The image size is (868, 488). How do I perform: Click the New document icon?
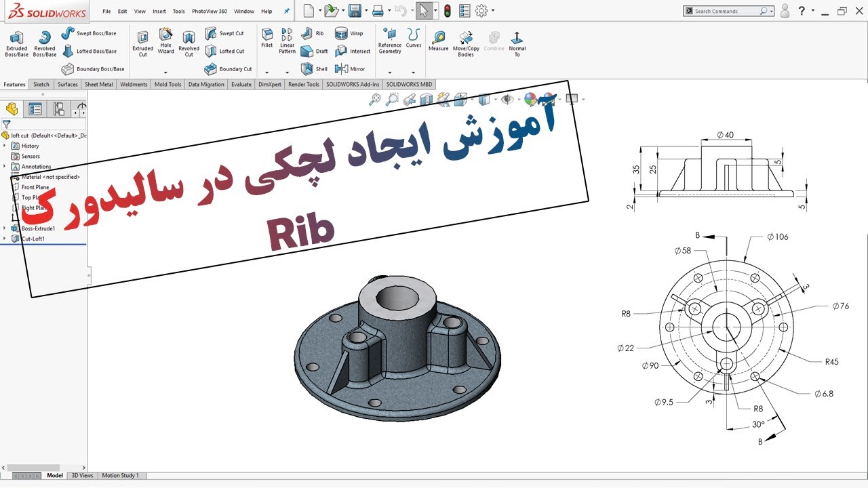click(309, 11)
